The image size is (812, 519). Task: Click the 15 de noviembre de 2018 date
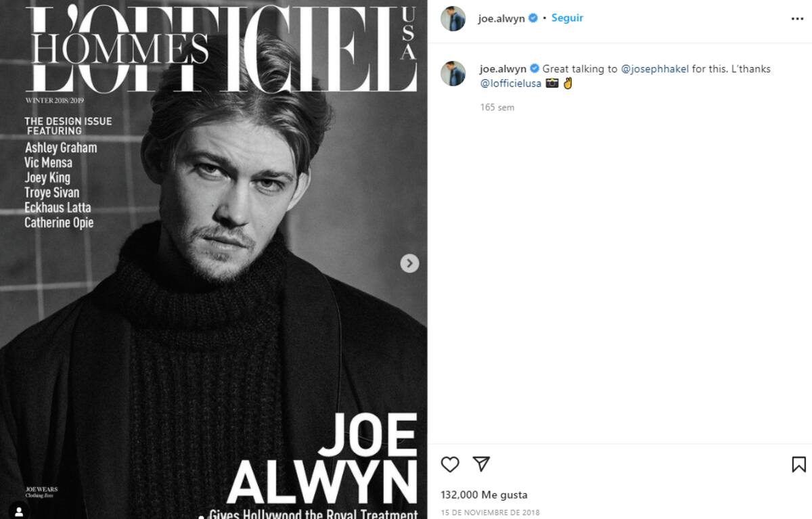[490, 513]
